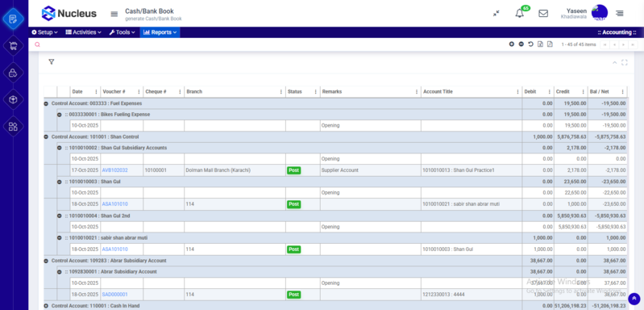Open the Activities menu

(x=83, y=32)
